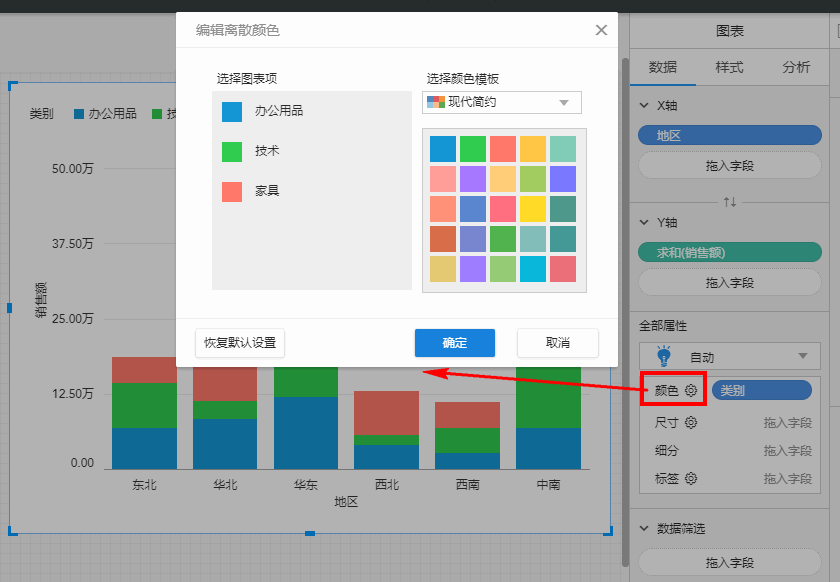Switch to the 分析 tab
The width and height of the screenshot is (840, 582).
pos(796,67)
